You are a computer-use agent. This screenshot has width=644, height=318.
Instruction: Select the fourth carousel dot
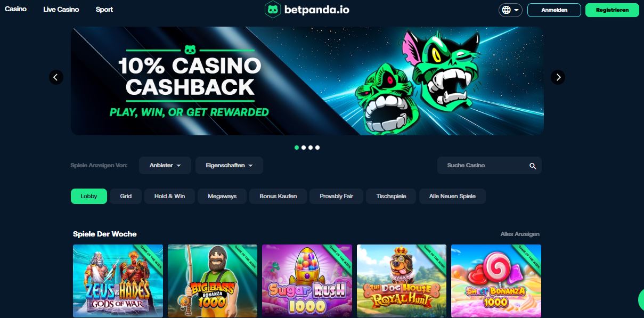coord(317,148)
